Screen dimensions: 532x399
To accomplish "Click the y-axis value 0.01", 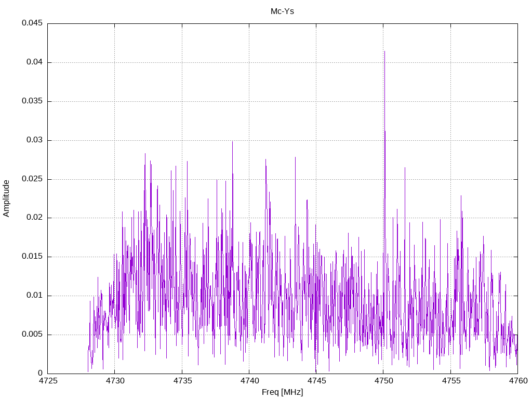I will 35,295.
